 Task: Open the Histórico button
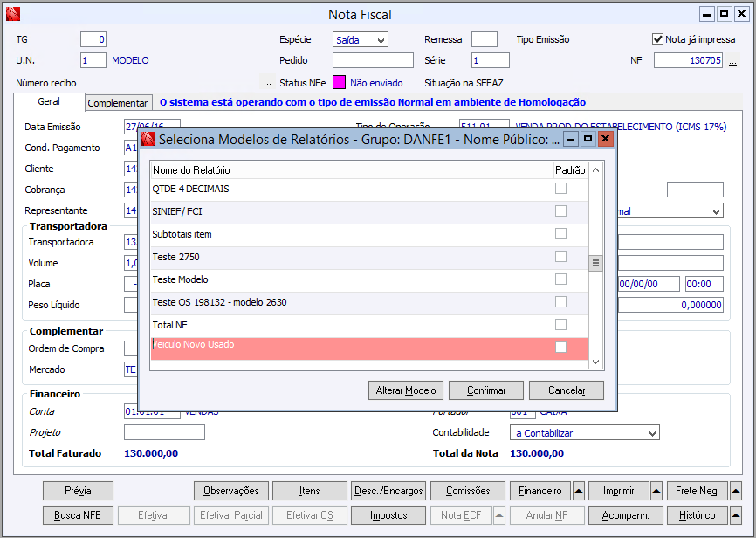click(x=698, y=515)
